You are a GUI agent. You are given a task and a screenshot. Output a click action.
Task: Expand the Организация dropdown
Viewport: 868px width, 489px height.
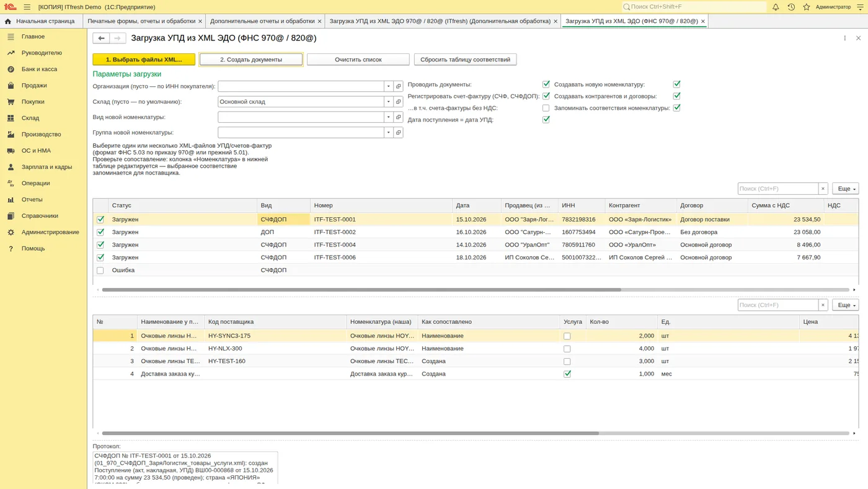tap(389, 86)
